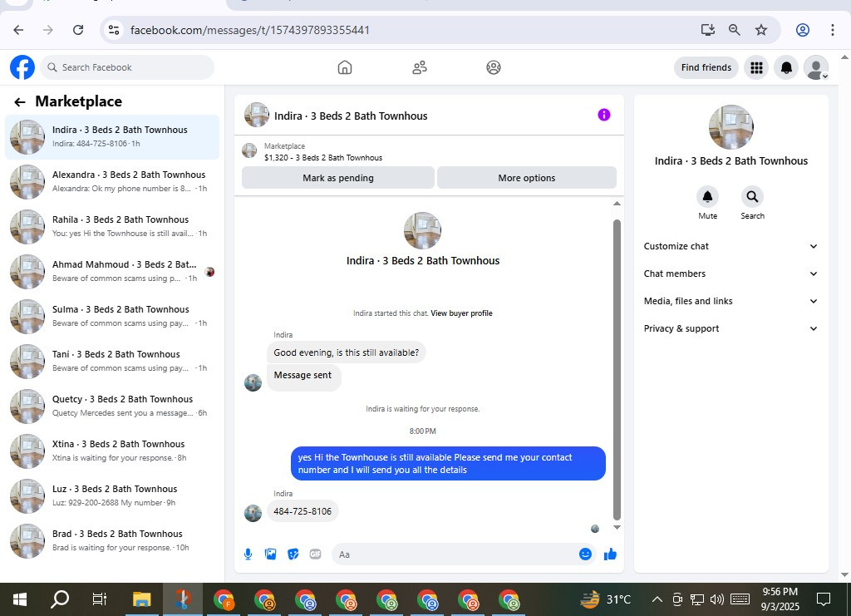Click the Search Facebook field
The width and height of the screenshot is (851, 616).
[127, 67]
